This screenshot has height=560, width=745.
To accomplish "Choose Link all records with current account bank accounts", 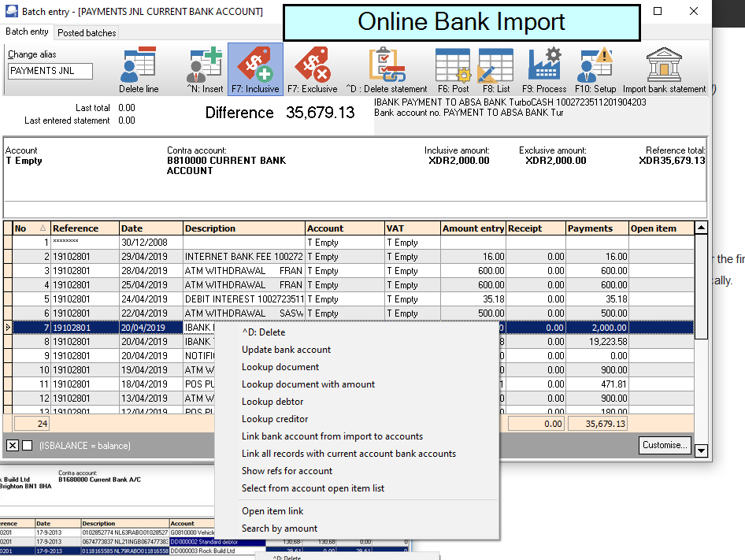I will pyautogui.click(x=349, y=454).
